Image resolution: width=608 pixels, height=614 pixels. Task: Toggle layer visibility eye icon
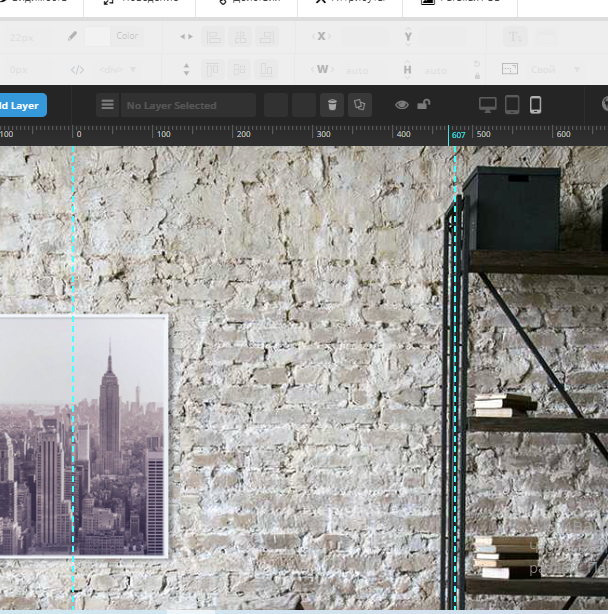[402, 105]
